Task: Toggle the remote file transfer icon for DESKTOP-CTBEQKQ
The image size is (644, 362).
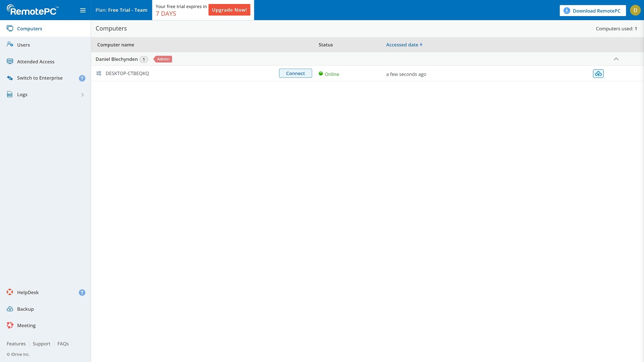Action: 598,73
